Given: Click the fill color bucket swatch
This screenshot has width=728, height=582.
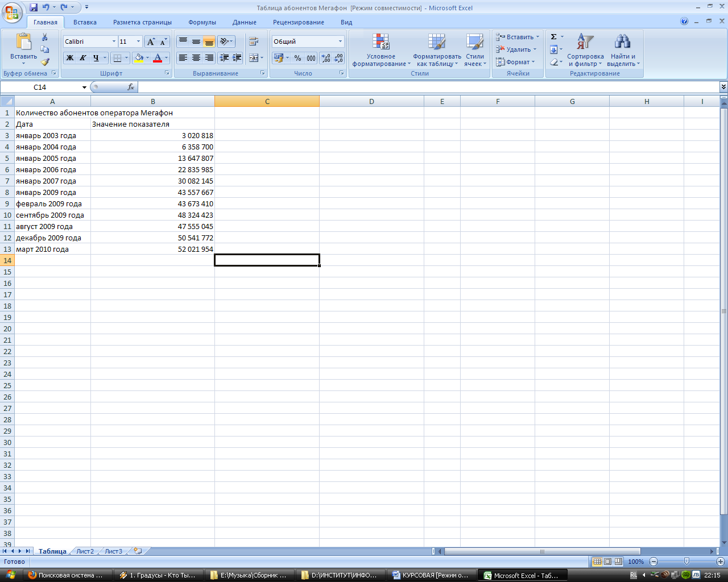Looking at the screenshot, I should 138,58.
